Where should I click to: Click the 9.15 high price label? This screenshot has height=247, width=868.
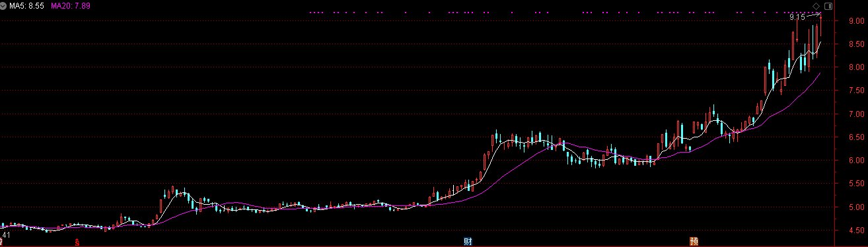797,18
